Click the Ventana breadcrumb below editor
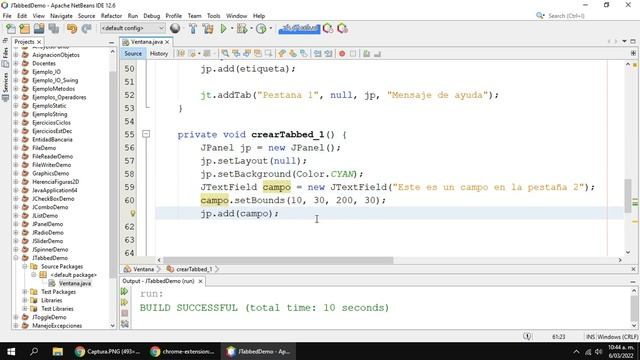Screen dimensions: 640x360 coord(143,269)
